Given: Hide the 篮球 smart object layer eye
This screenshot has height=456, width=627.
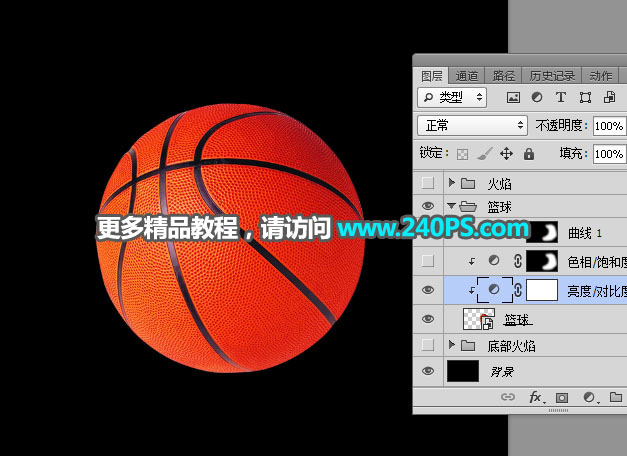Looking at the screenshot, I should [428, 319].
